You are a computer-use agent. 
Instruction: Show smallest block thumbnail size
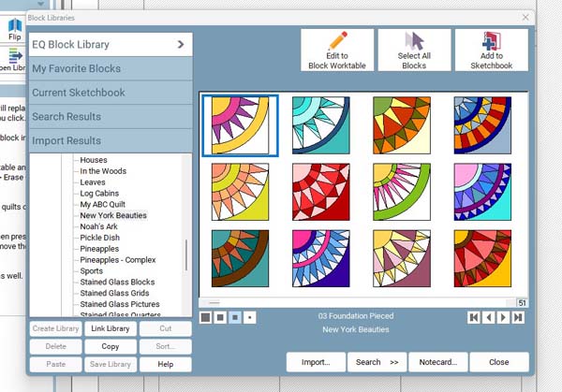[250, 317]
